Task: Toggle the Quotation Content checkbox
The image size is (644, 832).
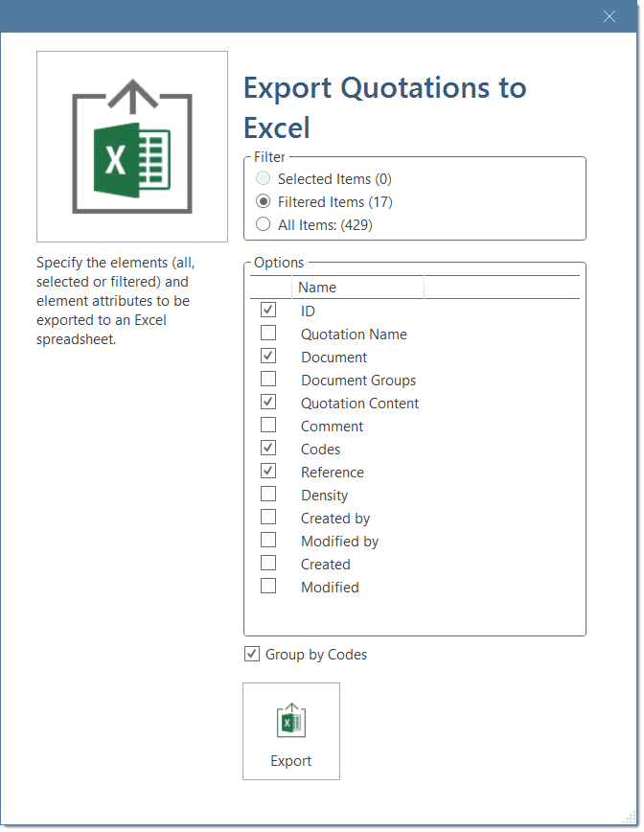Action: [x=268, y=403]
